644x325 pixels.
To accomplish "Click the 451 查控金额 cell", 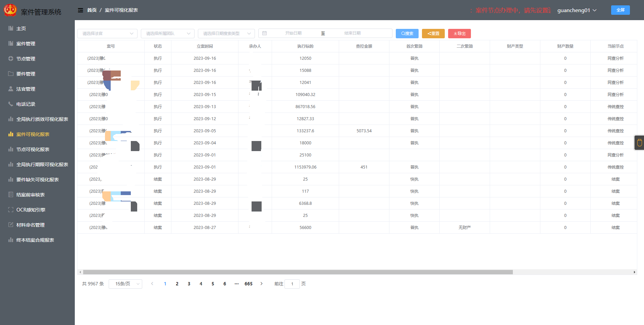I will coord(364,167).
